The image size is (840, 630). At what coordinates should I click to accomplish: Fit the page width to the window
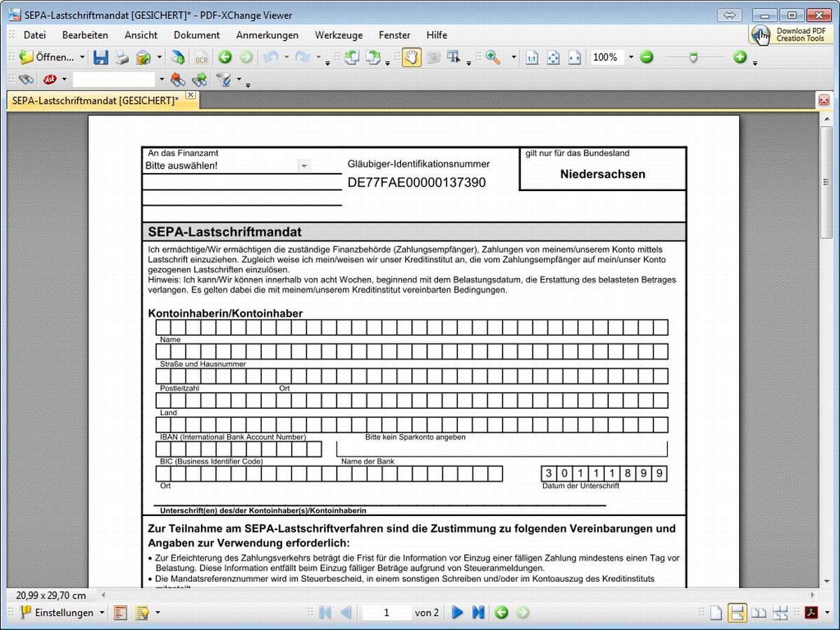[x=575, y=57]
